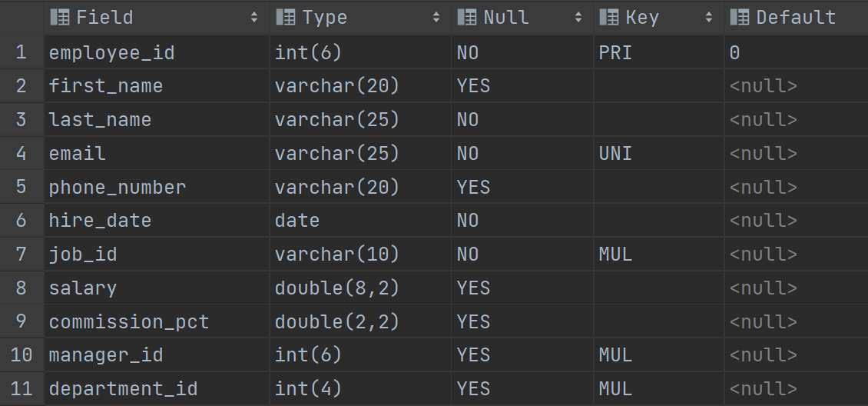This screenshot has height=406, width=868.
Task: Click the table icon beside Default header
Action: pyautogui.click(x=740, y=17)
